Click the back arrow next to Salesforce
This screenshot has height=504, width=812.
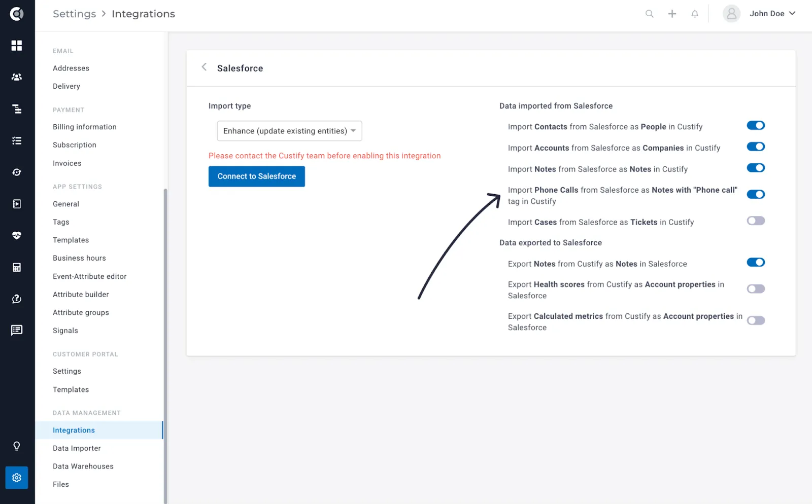204,67
